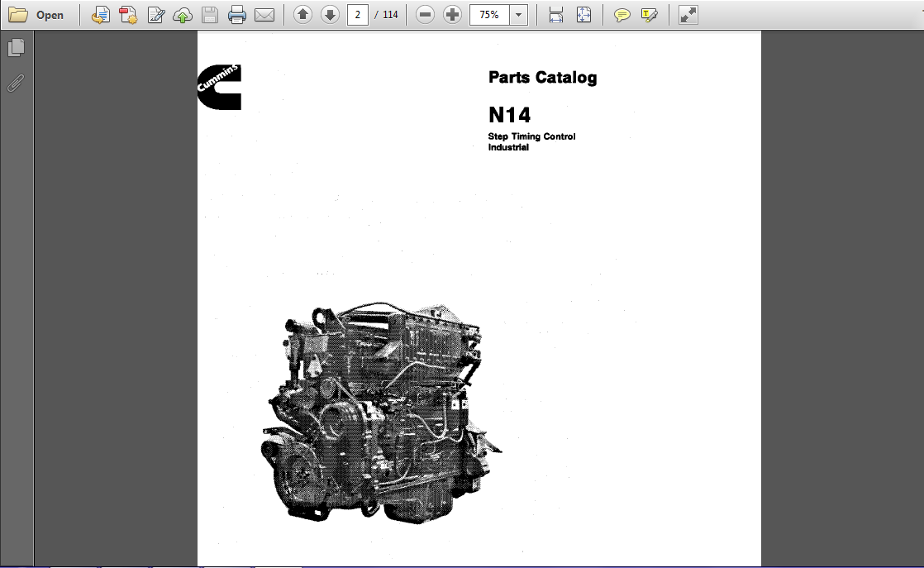Click the 'Industrial' text line

coord(508,147)
